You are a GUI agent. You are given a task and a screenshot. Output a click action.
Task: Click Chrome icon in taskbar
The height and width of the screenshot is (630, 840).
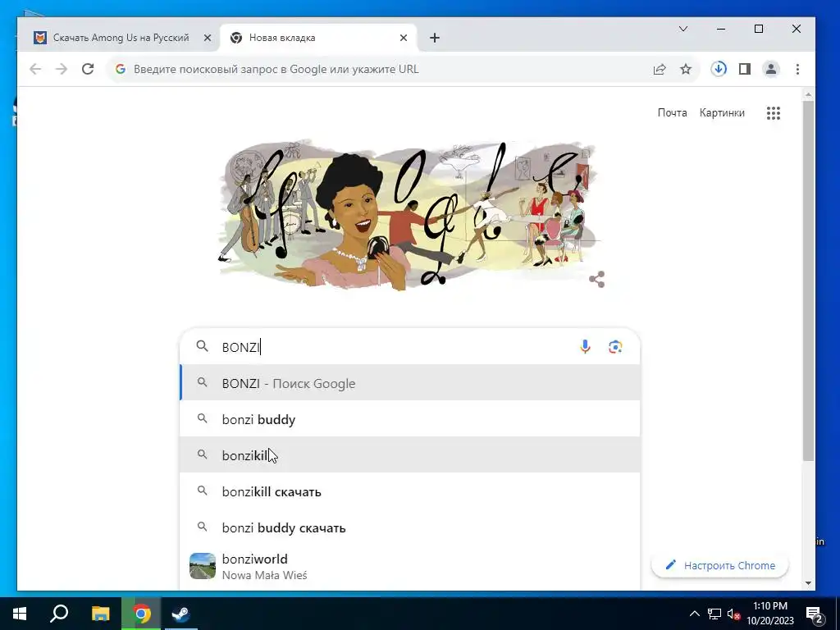(x=141, y=614)
